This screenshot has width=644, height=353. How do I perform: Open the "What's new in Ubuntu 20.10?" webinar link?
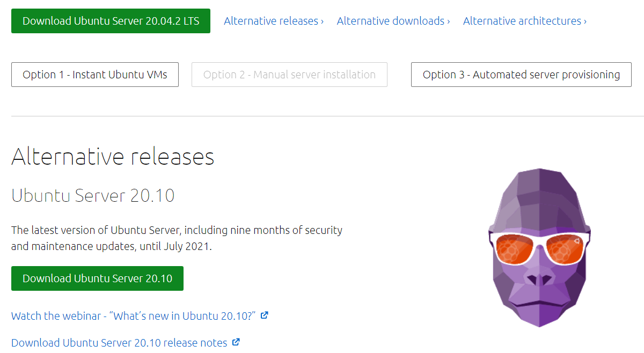pos(133,315)
